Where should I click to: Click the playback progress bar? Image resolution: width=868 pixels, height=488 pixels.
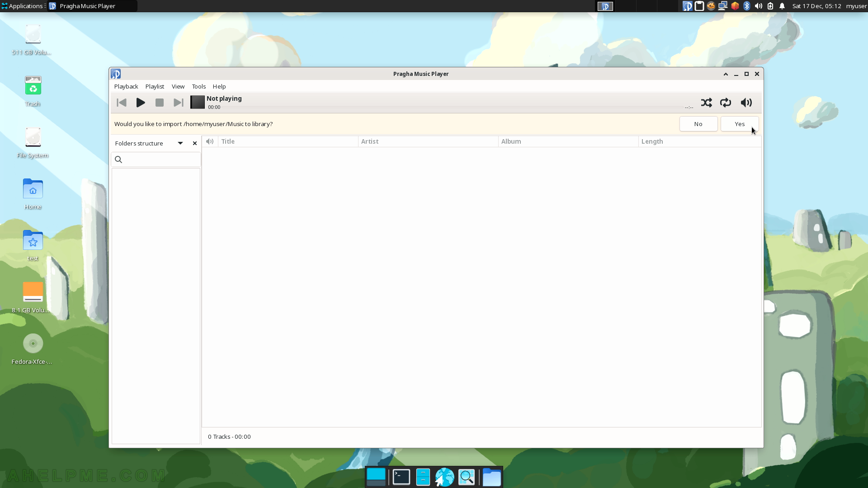click(x=453, y=108)
